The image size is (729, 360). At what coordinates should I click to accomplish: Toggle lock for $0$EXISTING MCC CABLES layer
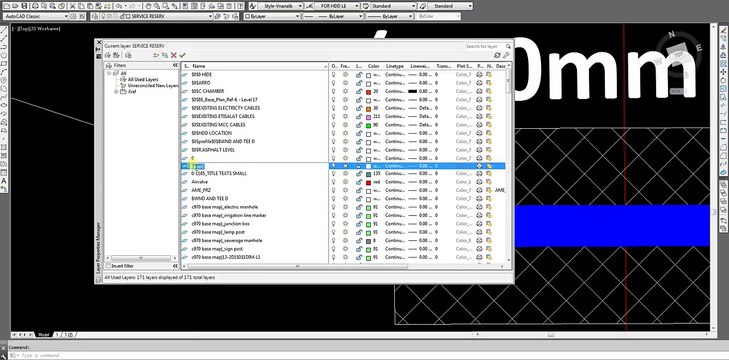(x=358, y=125)
